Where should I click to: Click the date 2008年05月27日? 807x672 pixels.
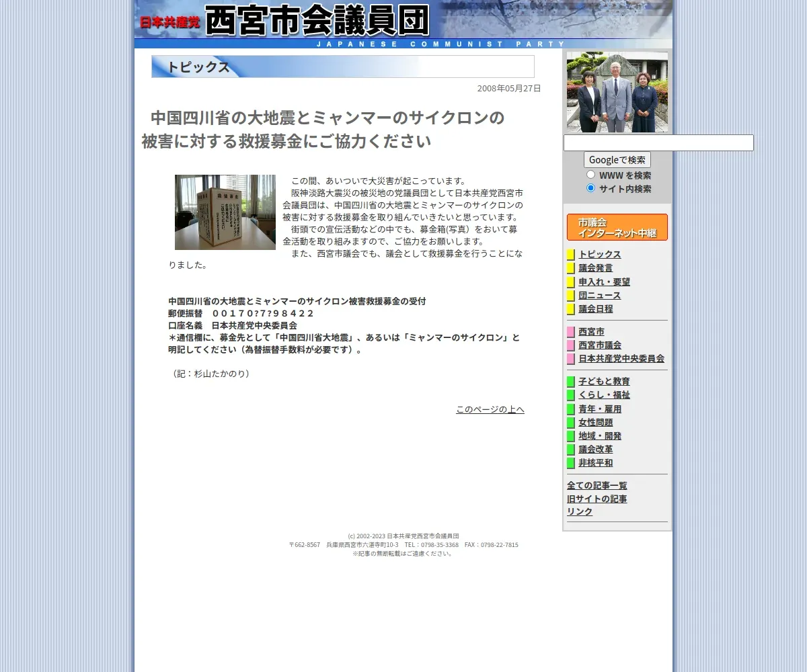tap(509, 89)
